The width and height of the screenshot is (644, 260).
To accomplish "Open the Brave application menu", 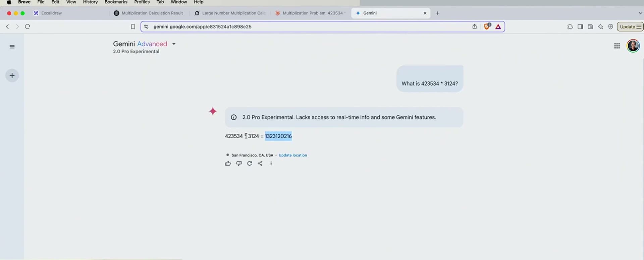I will coord(24,2).
